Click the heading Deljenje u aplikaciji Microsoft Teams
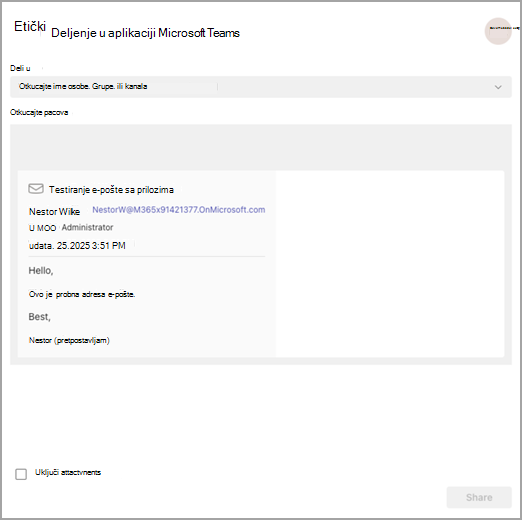Screen dimensions: 522x520 145,33
